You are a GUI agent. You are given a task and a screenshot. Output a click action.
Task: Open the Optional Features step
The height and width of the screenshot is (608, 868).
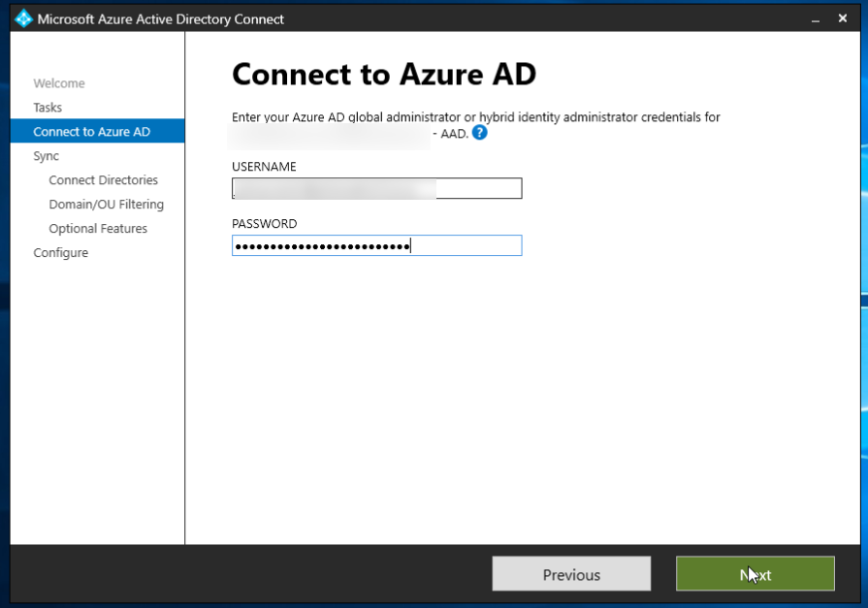pos(98,229)
